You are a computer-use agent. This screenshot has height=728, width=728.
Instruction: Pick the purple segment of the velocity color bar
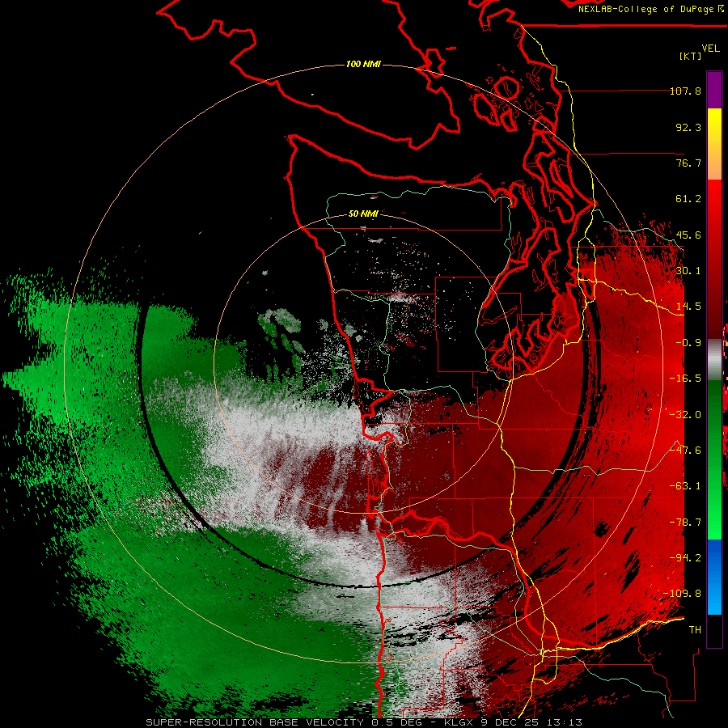coord(714,90)
